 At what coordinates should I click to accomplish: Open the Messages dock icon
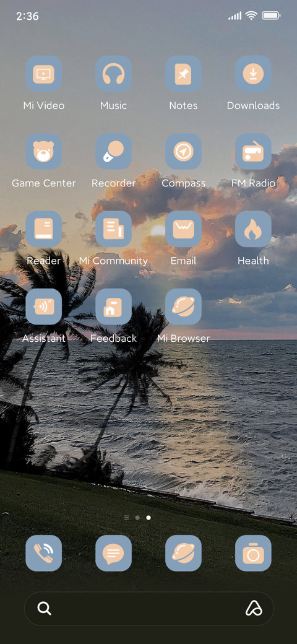pos(114,553)
